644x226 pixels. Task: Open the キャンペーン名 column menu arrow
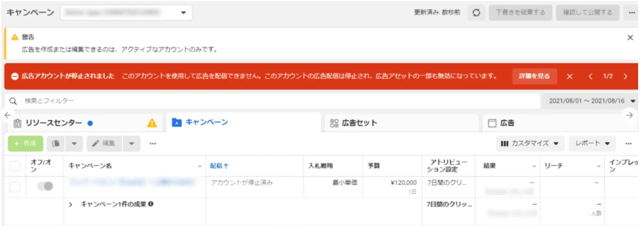click(x=200, y=166)
